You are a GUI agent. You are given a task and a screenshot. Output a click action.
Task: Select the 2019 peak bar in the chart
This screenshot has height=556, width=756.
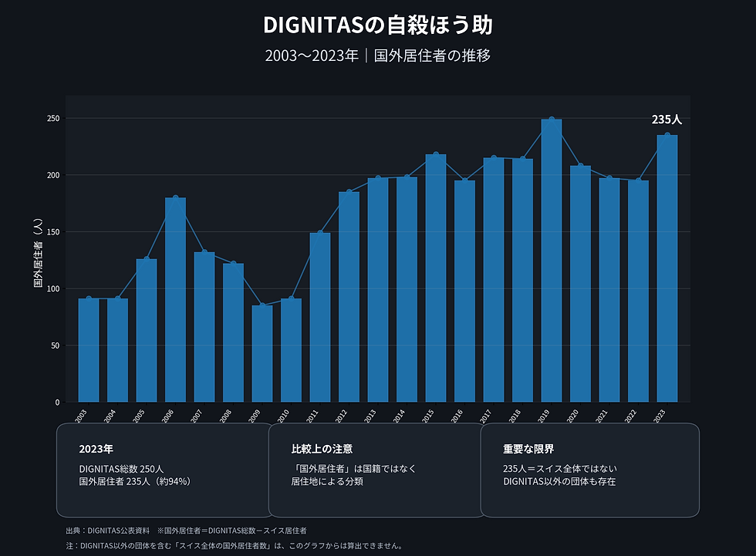tap(552, 261)
